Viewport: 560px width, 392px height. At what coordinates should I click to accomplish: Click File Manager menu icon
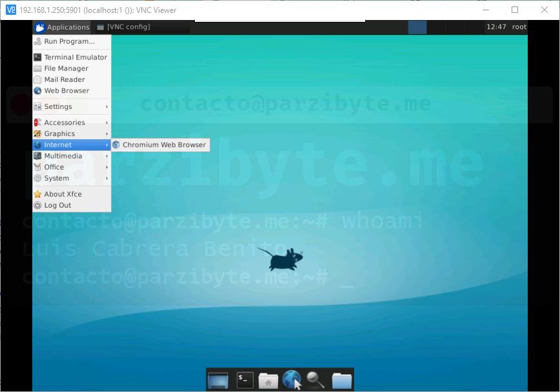(37, 68)
